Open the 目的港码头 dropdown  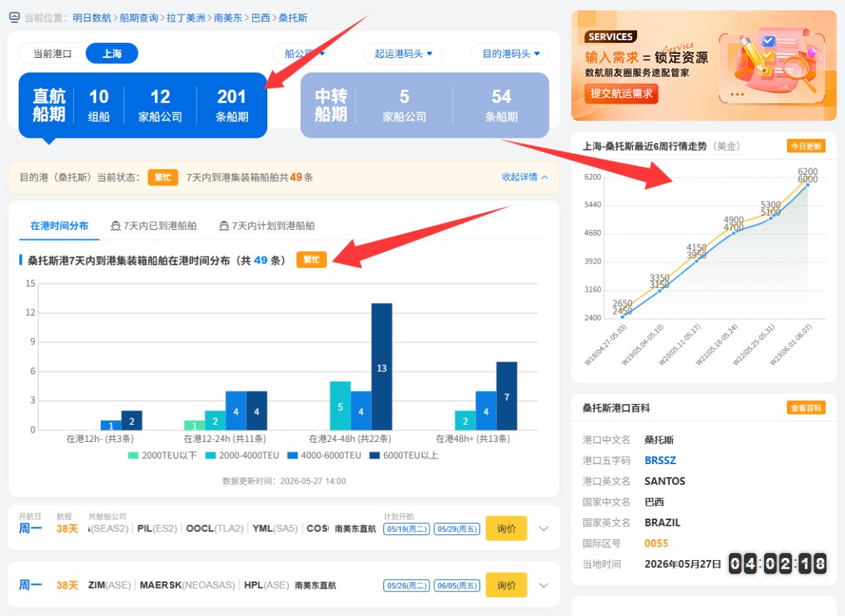pyautogui.click(x=510, y=54)
